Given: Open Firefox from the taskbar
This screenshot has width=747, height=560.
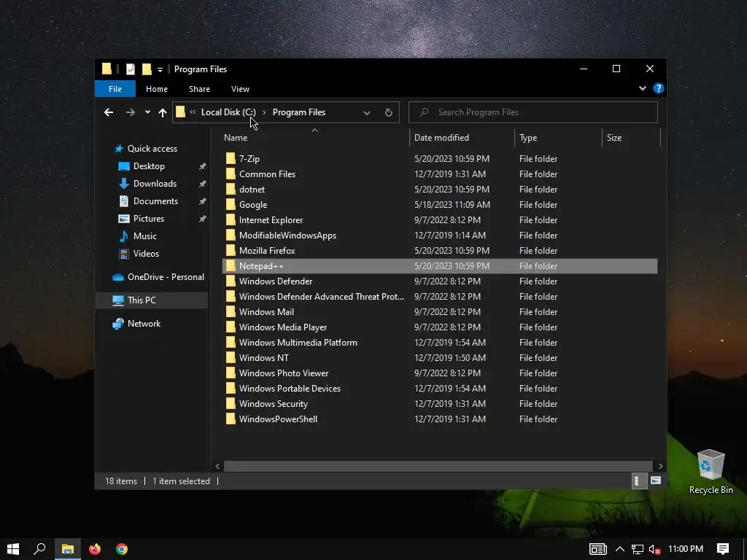Looking at the screenshot, I should click(95, 549).
